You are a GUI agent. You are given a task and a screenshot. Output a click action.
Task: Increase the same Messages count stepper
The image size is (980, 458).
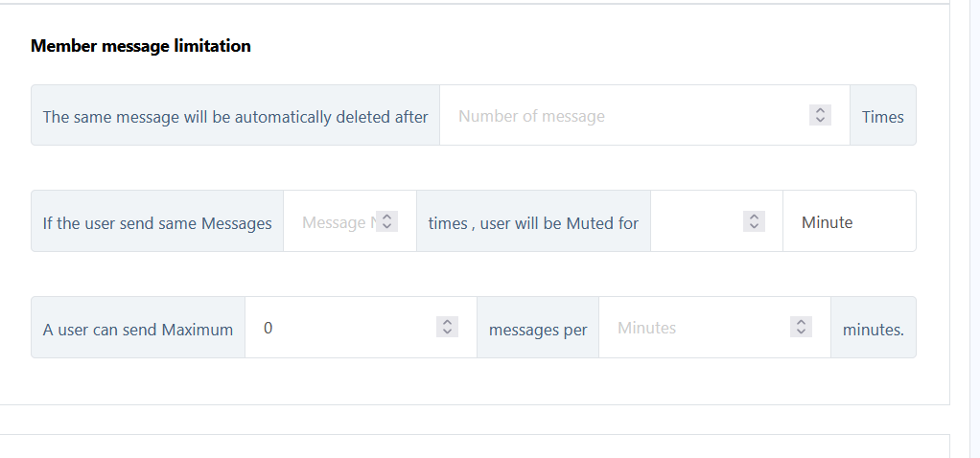[x=386, y=217]
